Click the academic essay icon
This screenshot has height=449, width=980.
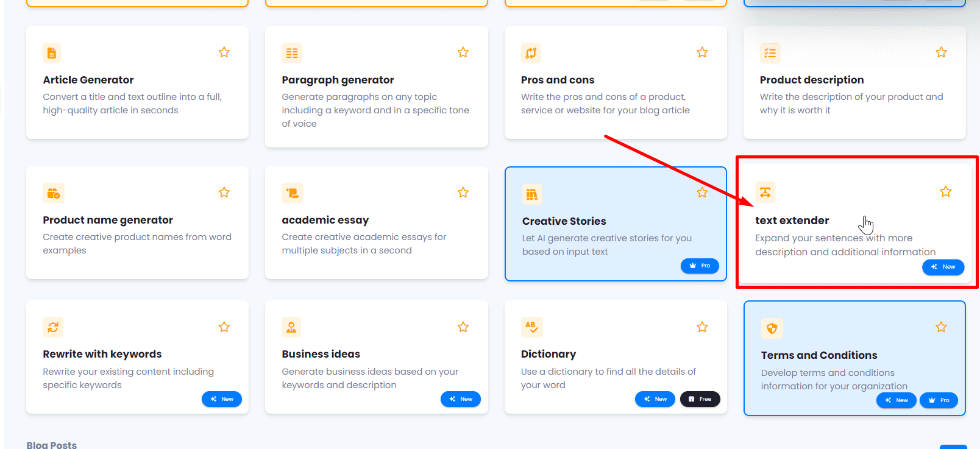click(293, 193)
